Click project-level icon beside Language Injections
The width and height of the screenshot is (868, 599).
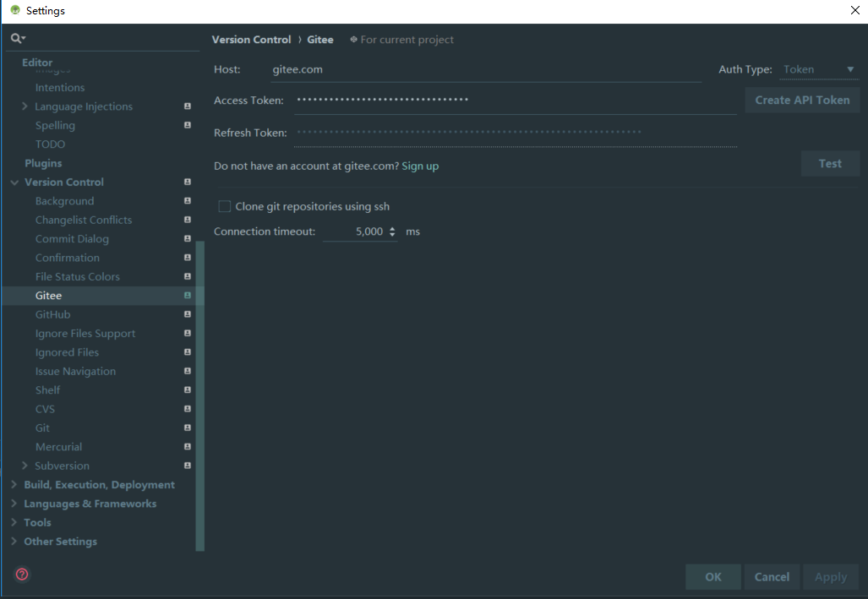188,106
